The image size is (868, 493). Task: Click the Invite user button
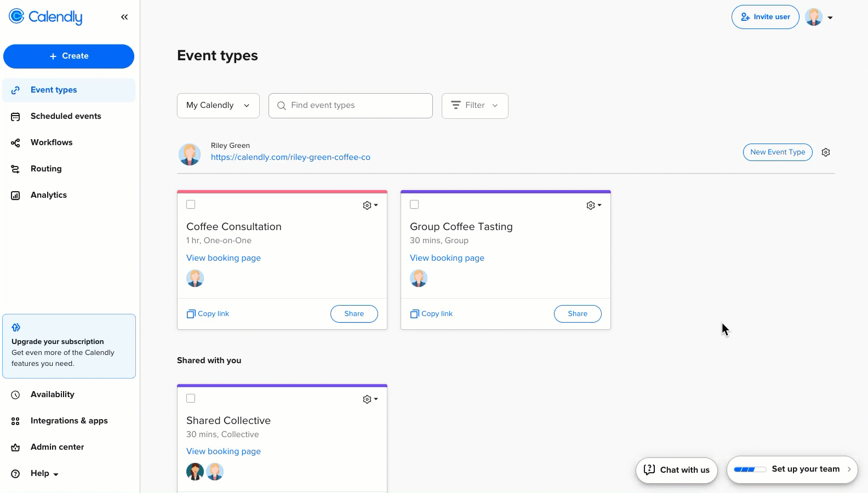[766, 17]
